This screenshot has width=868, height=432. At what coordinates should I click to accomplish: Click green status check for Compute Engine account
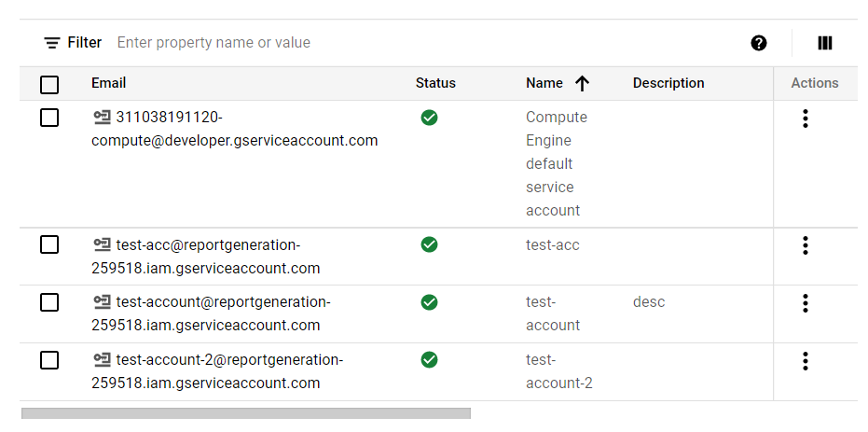click(429, 118)
